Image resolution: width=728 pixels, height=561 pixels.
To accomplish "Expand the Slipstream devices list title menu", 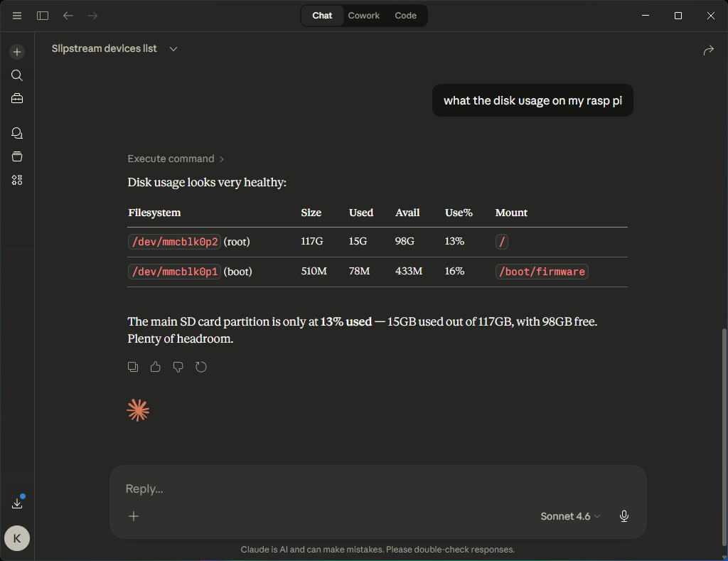I will pyautogui.click(x=173, y=49).
